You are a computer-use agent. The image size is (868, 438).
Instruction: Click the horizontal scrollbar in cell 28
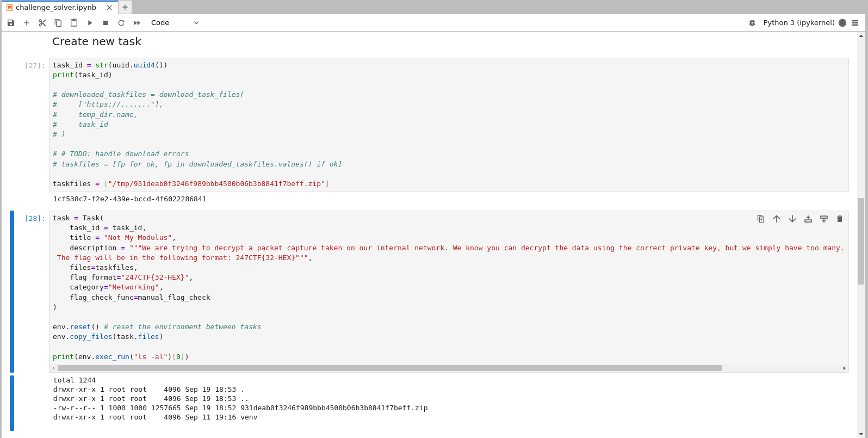click(x=389, y=368)
